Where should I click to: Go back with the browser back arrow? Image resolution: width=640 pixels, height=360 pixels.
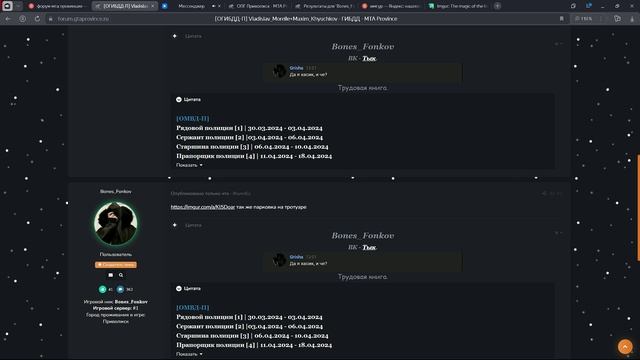pyautogui.click(x=8, y=19)
